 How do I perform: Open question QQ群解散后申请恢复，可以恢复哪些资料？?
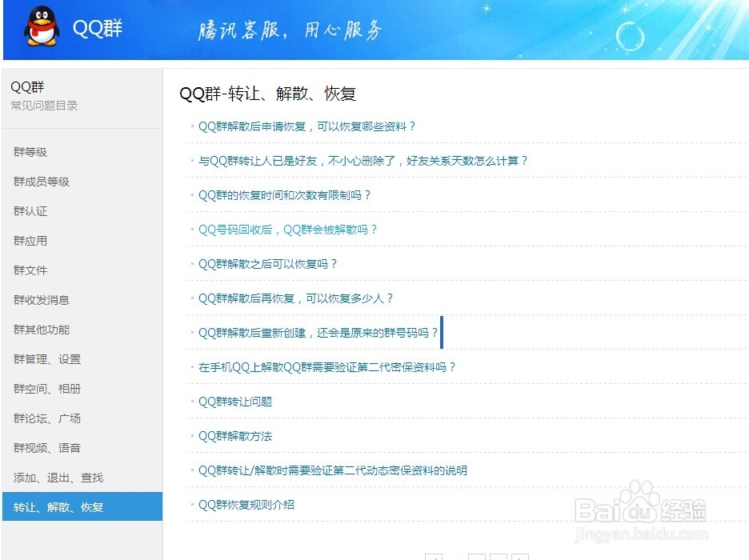pos(306,126)
